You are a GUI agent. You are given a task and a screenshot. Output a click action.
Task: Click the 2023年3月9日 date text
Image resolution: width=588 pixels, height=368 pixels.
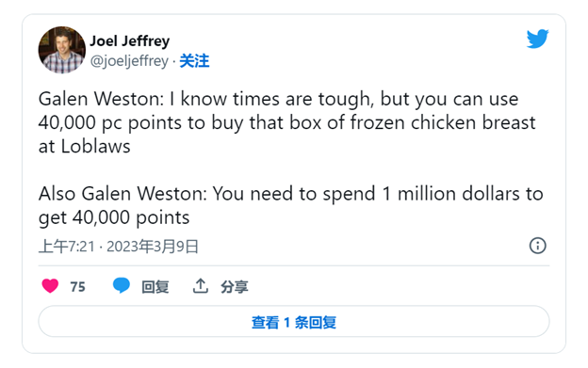(153, 247)
